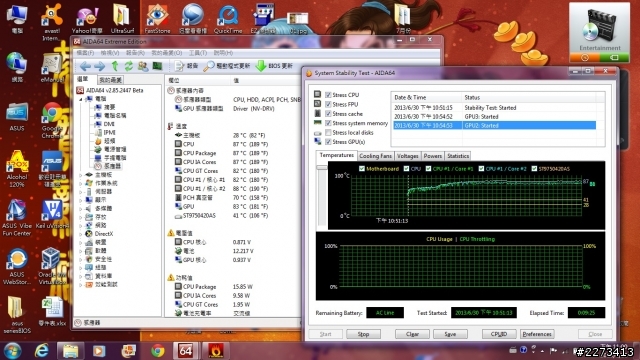The width and height of the screenshot is (640, 360).
Task: Go back with the AIDA64 back arrow
Action: [85, 66]
